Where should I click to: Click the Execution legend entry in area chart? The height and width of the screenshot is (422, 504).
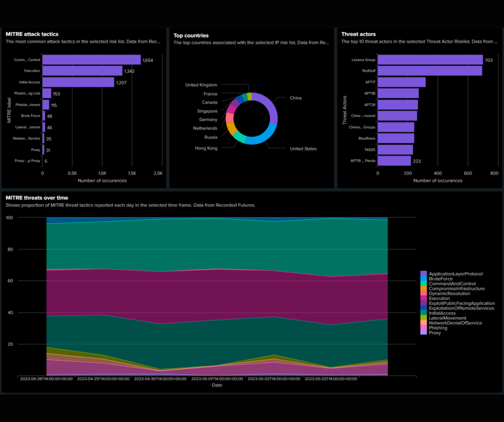(439, 299)
